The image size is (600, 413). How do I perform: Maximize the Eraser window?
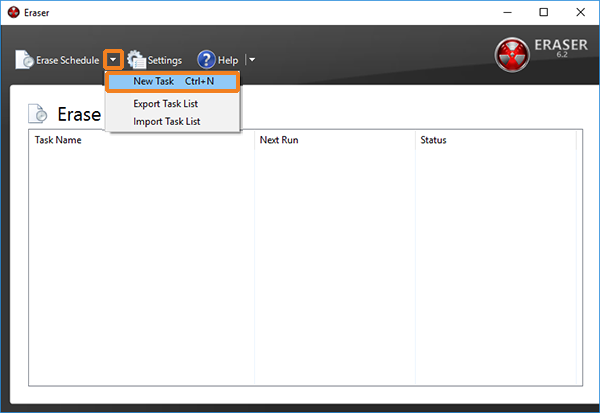pos(543,12)
